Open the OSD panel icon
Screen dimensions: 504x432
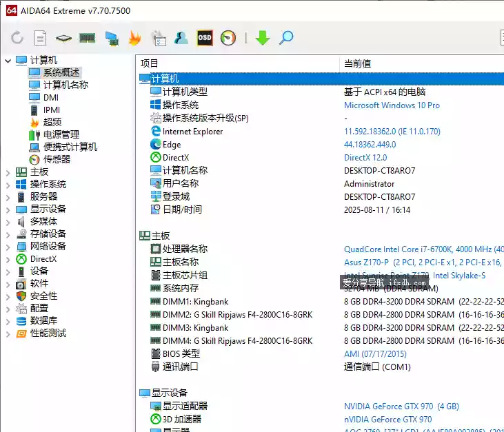pyautogui.click(x=205, y=38)
